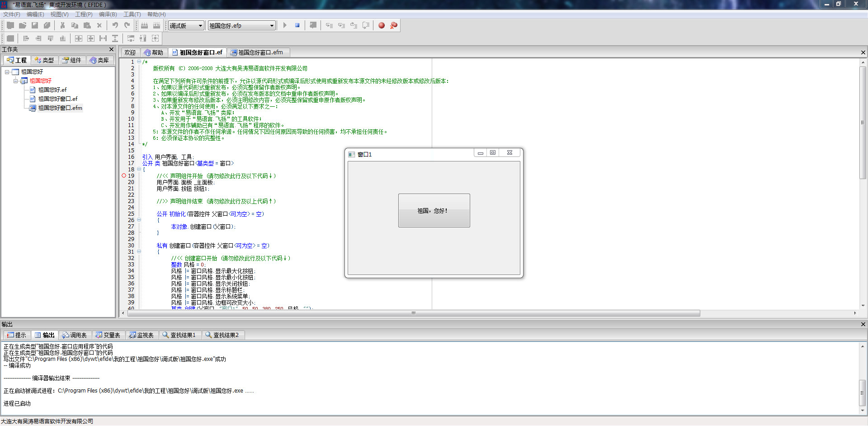Click the step over debug icon

(341, 25)
